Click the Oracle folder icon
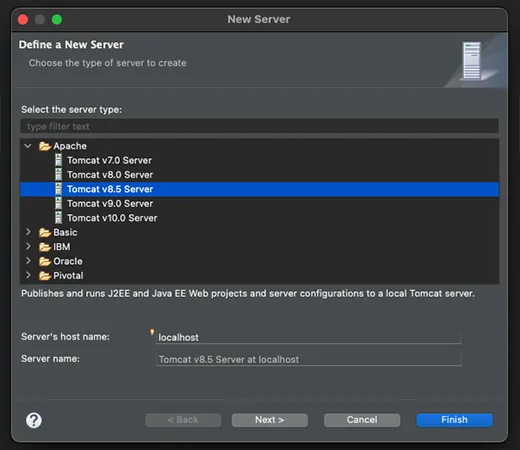Screen dimensions: 520x450 (45, 261)
